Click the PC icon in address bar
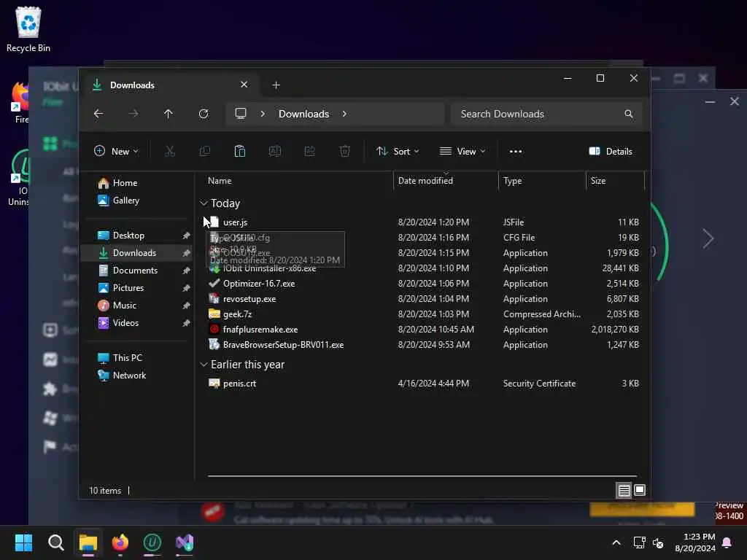747x560 pixels. (241, 114)
